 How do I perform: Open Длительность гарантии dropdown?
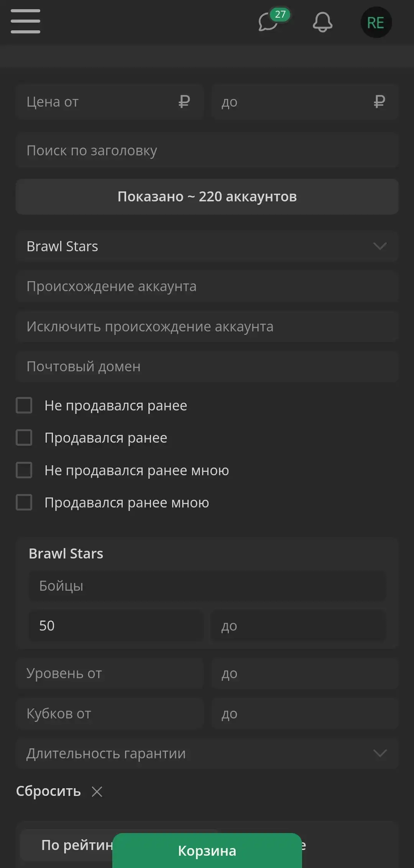pyautogui.click(x=207, y=753)
